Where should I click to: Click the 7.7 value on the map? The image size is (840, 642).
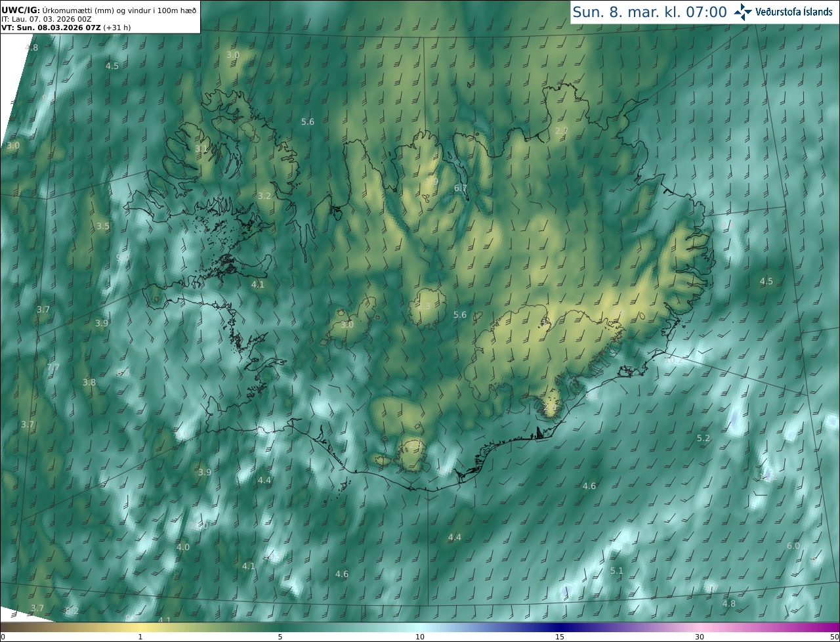coord(53,367)
